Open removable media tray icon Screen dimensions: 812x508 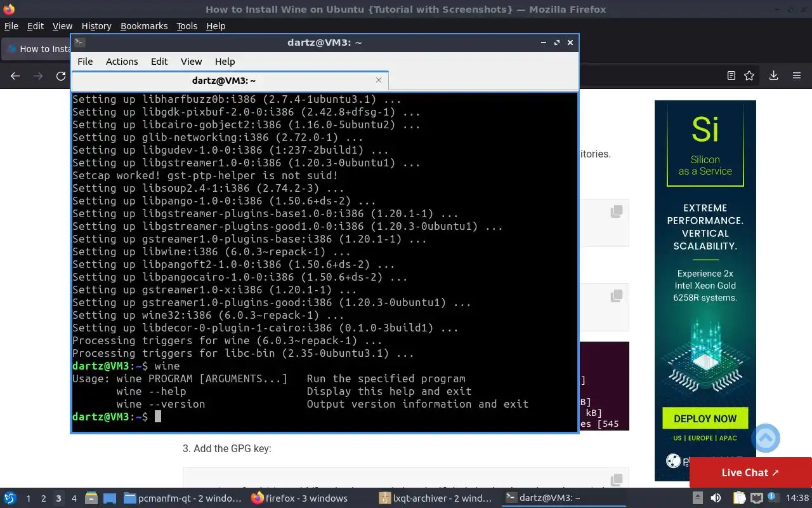pyautogui.click(x=697, y=498)
